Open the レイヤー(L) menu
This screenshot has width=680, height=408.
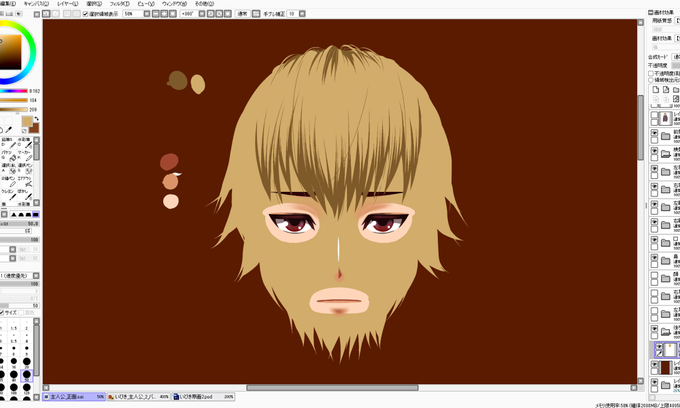point(68,3)
